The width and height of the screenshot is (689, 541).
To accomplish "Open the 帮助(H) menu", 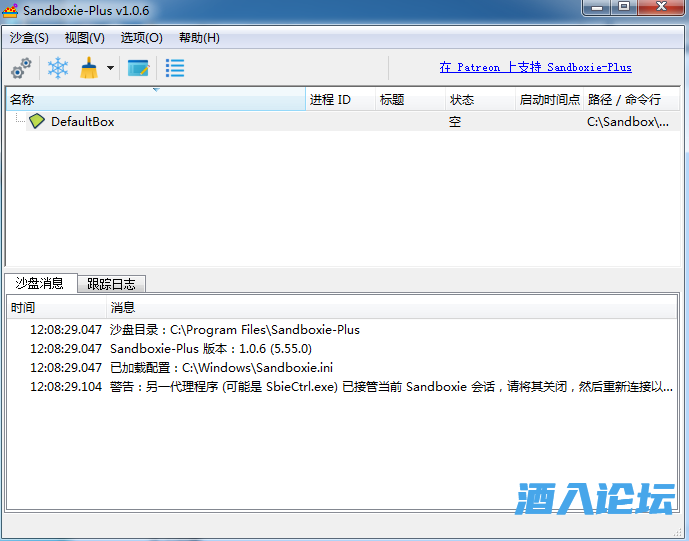I will coord(199,38).
